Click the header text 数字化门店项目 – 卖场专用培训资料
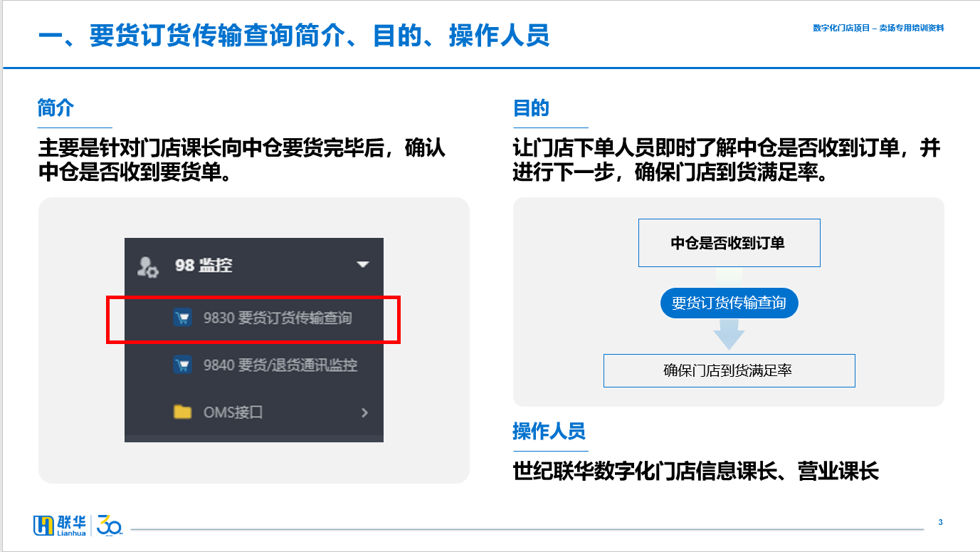The image size is (980, 552). point(878,28)
